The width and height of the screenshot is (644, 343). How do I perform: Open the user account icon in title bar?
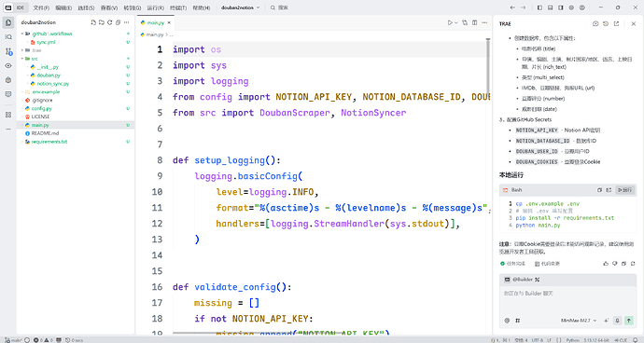(x=582, y=7)
